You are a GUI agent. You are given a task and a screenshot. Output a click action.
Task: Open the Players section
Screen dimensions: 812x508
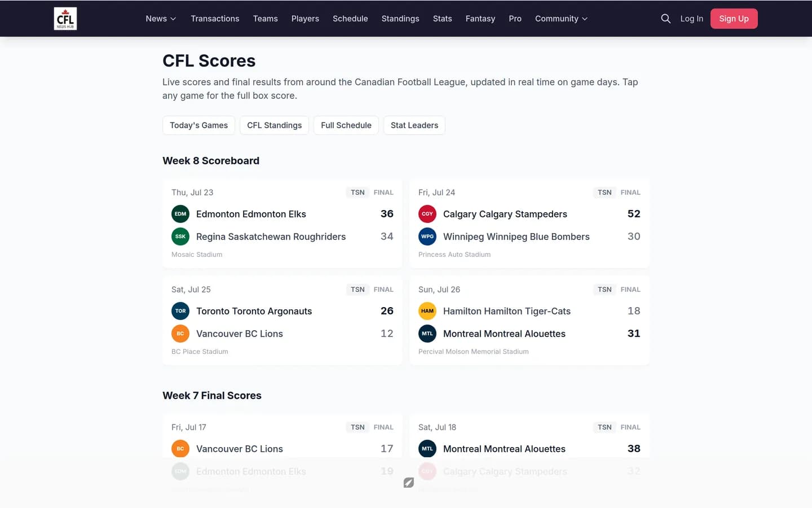305,19
